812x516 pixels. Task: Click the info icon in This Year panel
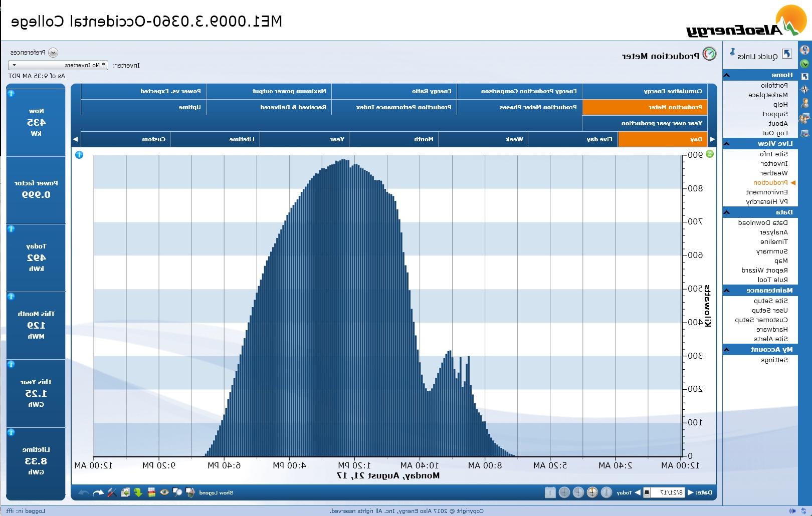tap(11, 364)
